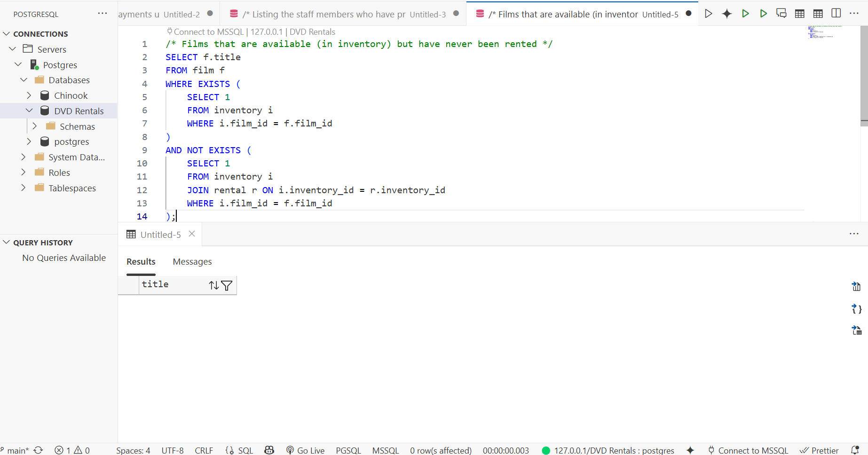
Task: Click the unsaved dot on Untitled-3 tab
Action: pos(456,14)
